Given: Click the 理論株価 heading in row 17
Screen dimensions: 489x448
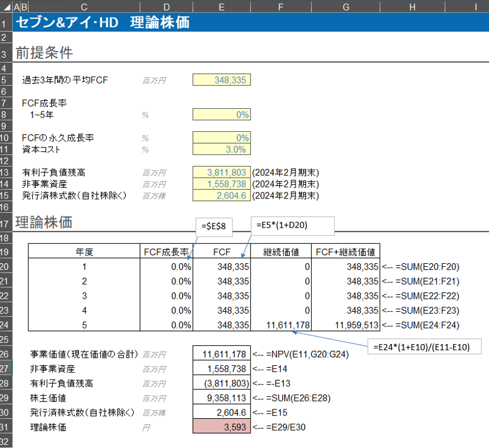Looking at the screenshot, I should 44,222.
